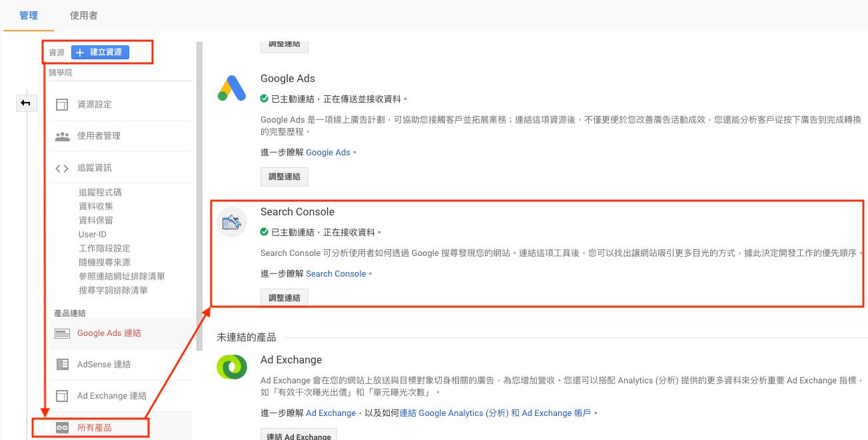Click the Ad Exchange green logo
868x440 pixels.
coord(232,369)
